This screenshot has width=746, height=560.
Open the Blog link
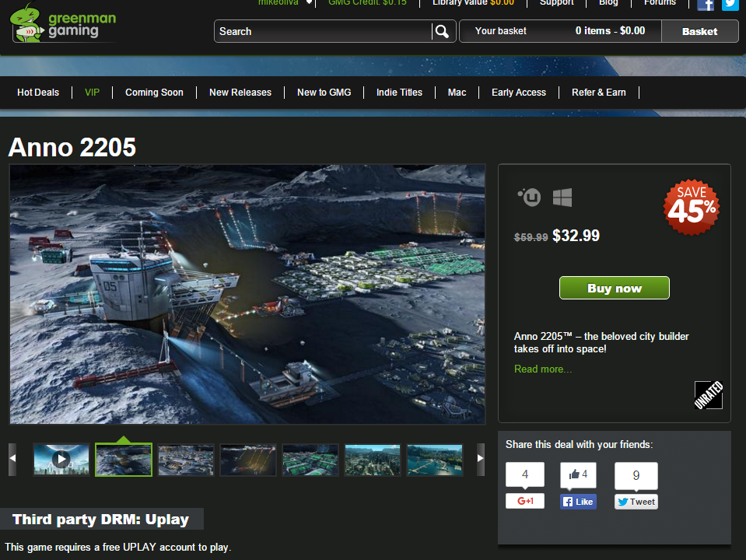608,3
